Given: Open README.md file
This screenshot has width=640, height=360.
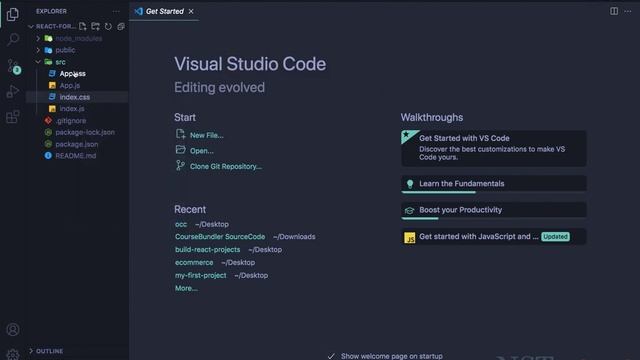Looking at the screenshot, I should tap(76, 156).
